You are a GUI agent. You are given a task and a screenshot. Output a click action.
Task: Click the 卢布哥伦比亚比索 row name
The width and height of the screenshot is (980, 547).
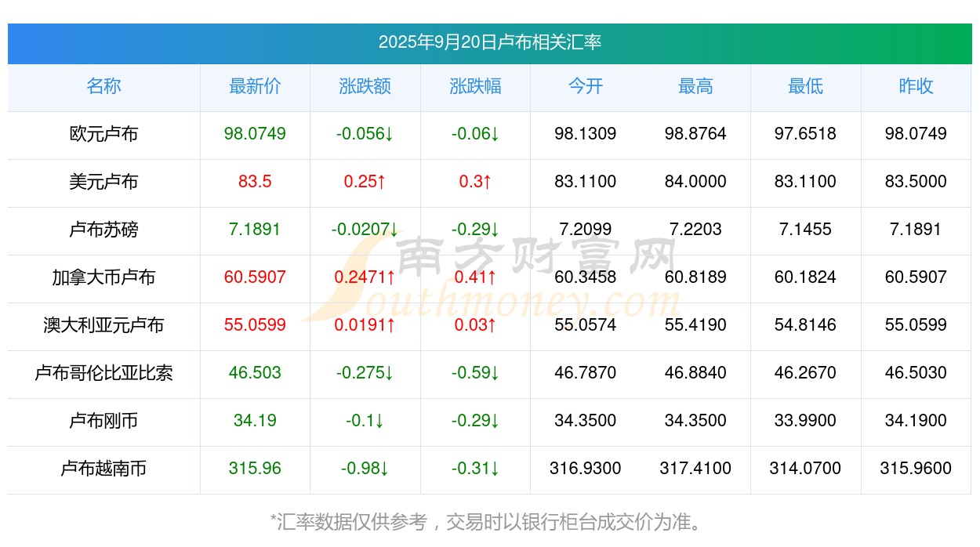(103, 373)
